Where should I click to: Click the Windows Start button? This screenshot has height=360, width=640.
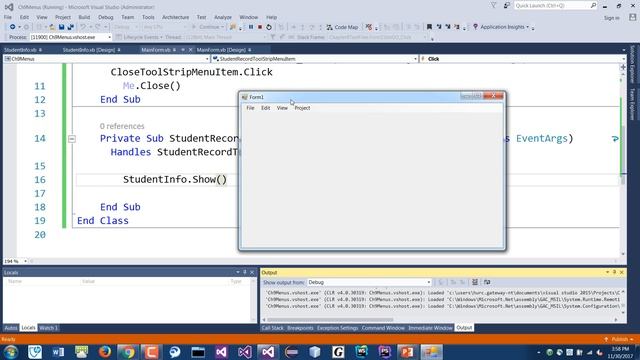tap(11, 351)
